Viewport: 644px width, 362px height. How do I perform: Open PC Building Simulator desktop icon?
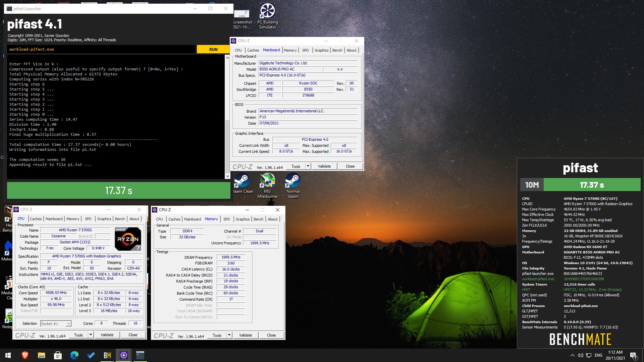pos(267,16)
